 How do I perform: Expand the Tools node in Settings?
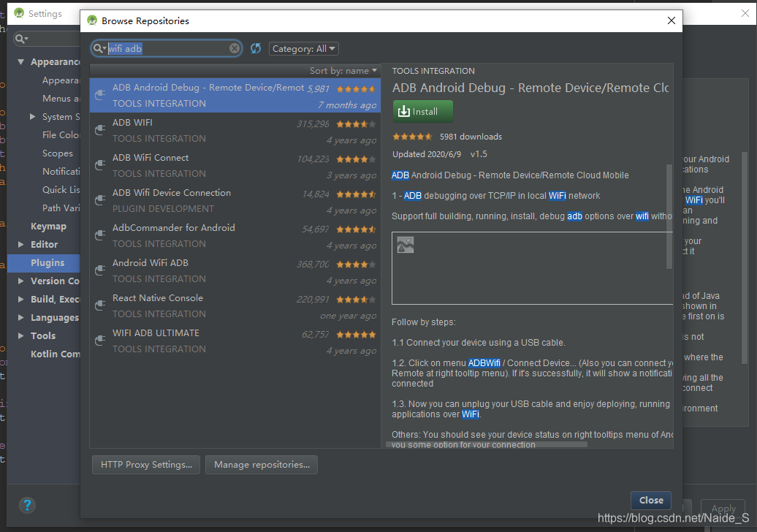[20, 335]
